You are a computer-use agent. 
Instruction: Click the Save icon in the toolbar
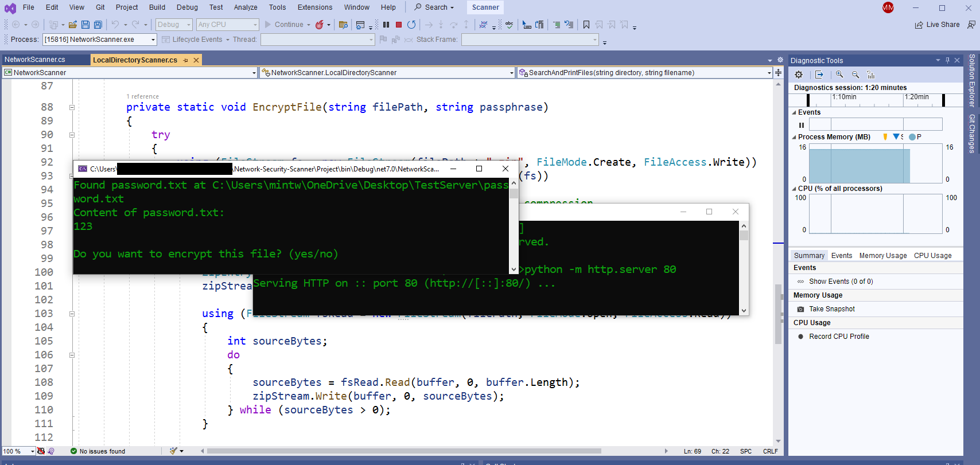85,25
